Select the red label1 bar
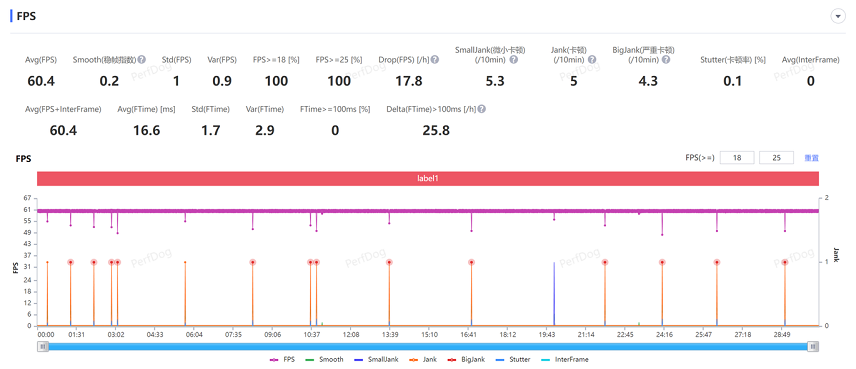The image size is (856, 369). (x=428, y=178)
